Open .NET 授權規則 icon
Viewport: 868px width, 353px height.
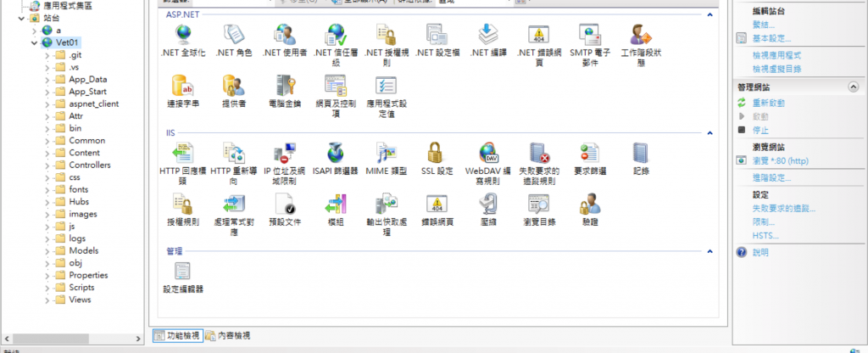click(387, 35)
